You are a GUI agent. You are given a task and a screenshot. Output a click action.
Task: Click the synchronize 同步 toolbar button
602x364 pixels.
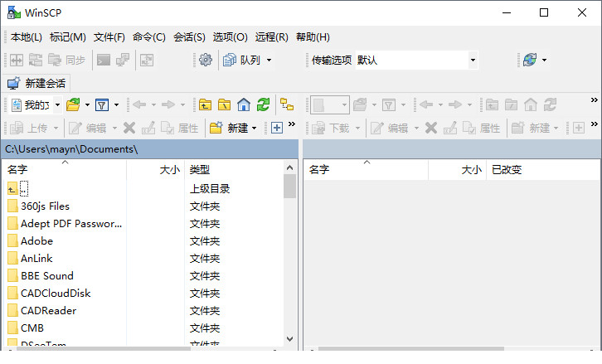(67, 60)
